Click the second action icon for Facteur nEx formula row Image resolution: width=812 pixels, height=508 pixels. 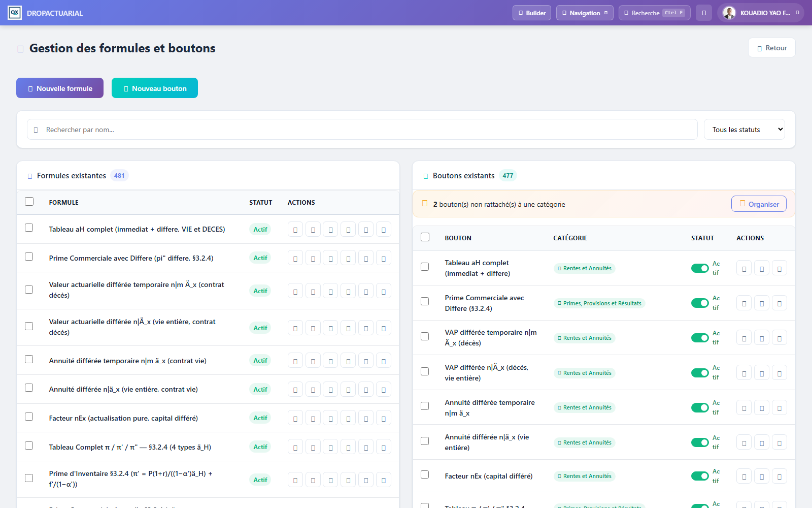(x=313, y=418)
